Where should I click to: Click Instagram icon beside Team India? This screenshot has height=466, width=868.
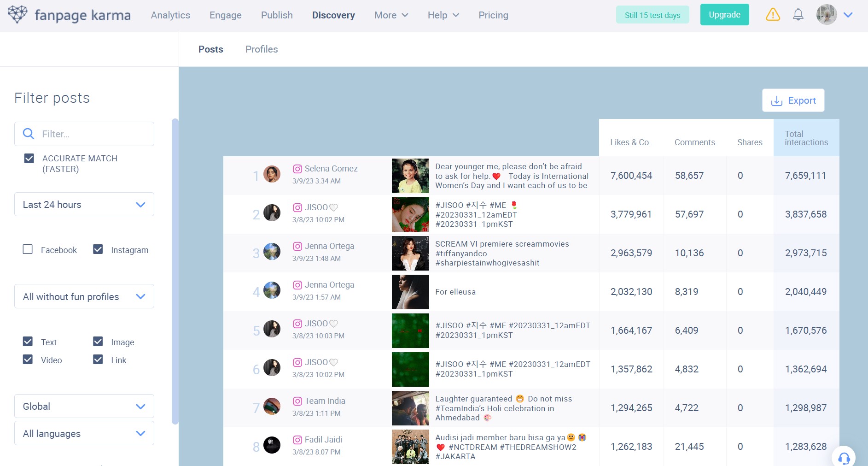click(297, 401)
